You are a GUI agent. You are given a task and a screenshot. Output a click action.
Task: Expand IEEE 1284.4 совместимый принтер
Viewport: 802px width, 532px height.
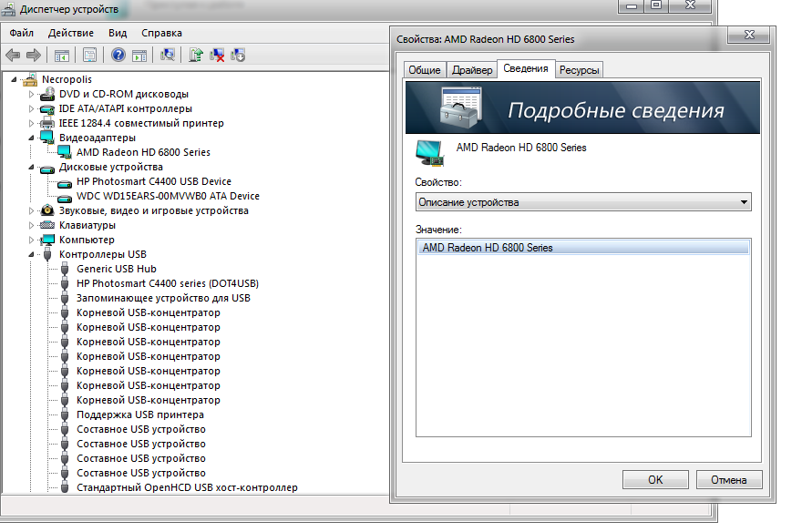click(31, 123)
